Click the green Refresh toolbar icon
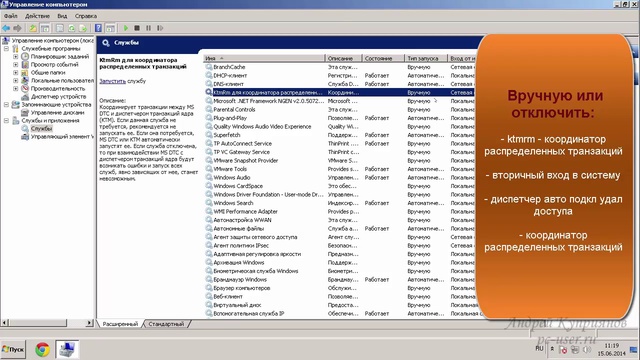 [x=72, y=28]
